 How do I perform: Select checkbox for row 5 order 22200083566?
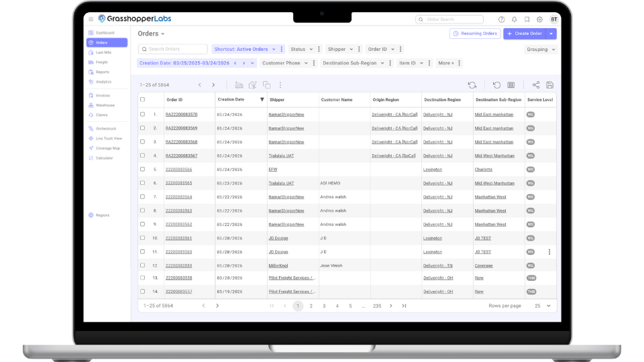click(142, 170)
